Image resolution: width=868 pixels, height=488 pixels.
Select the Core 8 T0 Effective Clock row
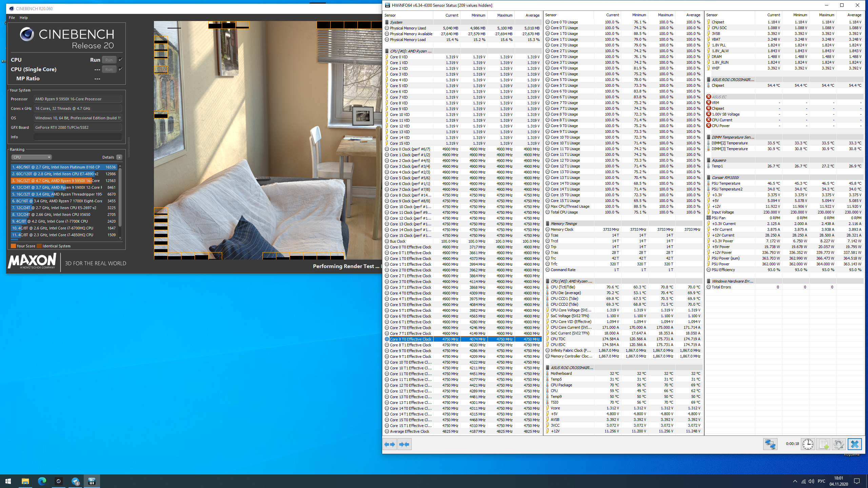coord(462,339)
